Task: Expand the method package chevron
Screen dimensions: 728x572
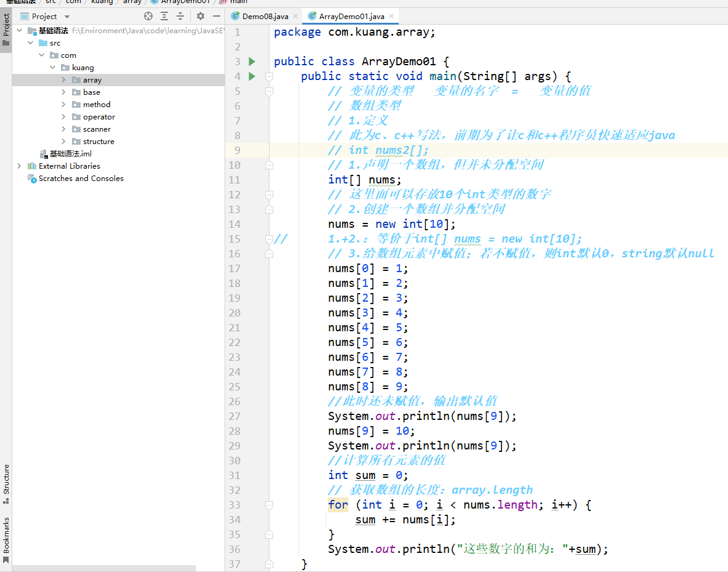Action: point(63,105)
